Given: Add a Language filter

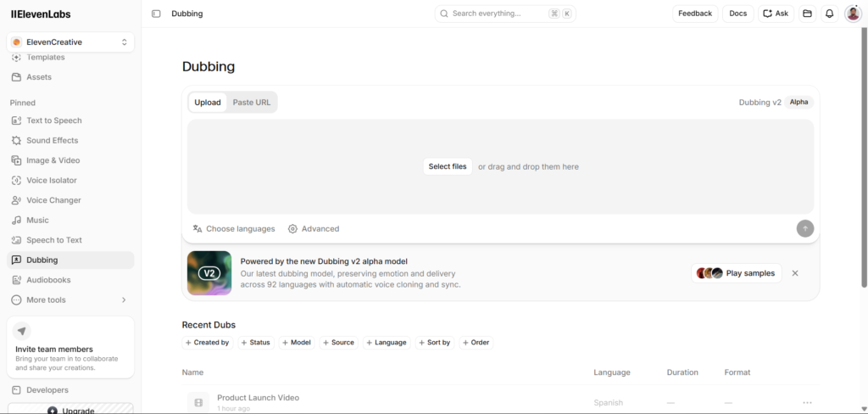Looking at the screenshot, I should tap(387, 343).
